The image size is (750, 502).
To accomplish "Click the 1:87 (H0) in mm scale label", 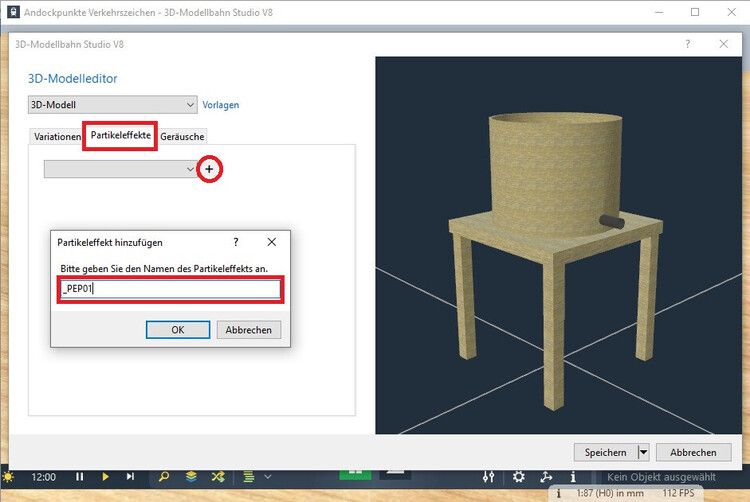I will tap(610, 493).
